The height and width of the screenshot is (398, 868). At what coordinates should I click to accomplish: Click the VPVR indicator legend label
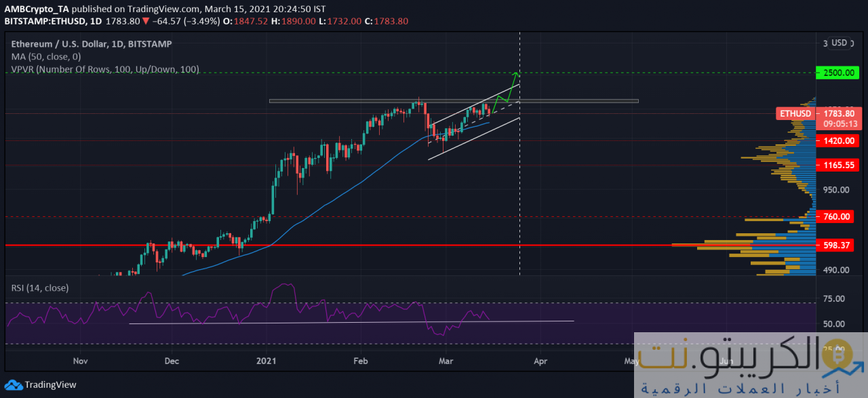pyautogui.click(x=104, y=69)
